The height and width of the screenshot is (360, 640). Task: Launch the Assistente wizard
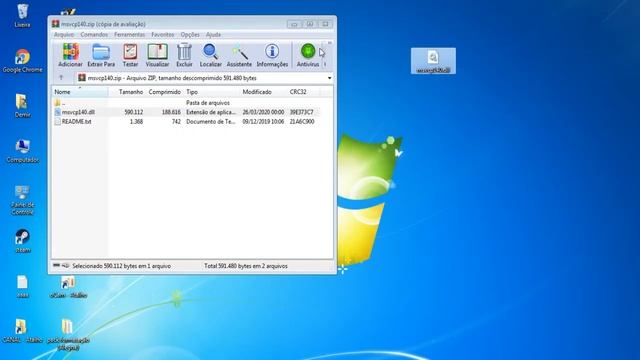(x=239, y=55)
